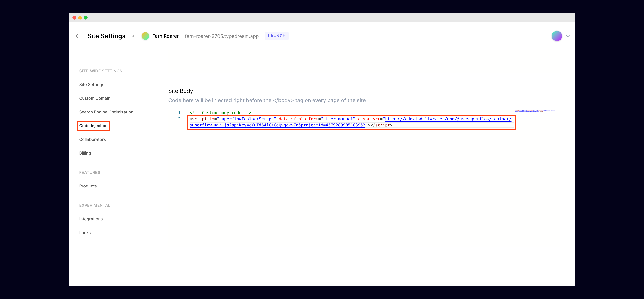
Task: Select Site Settings in the sidebar
Action: [x=92, y=84]
